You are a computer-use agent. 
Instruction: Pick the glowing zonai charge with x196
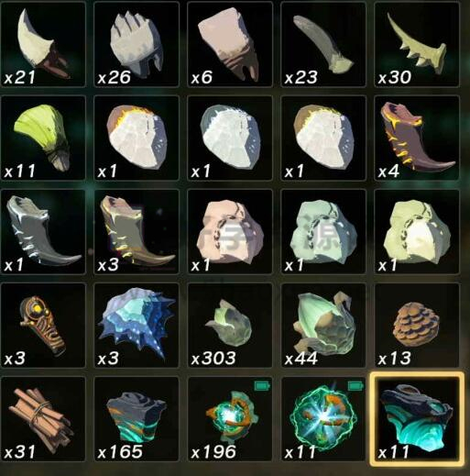(x=230, y=419)
